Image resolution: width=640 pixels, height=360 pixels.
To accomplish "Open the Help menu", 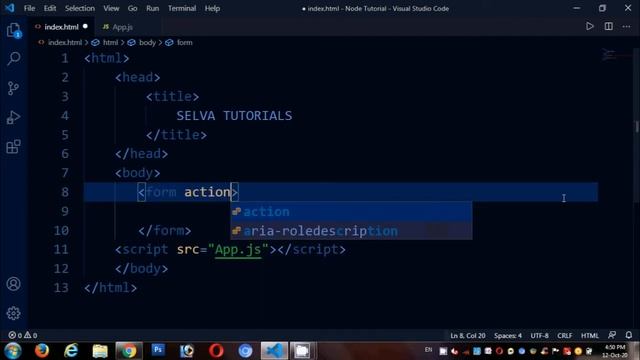I will click(x=212, y=8).
